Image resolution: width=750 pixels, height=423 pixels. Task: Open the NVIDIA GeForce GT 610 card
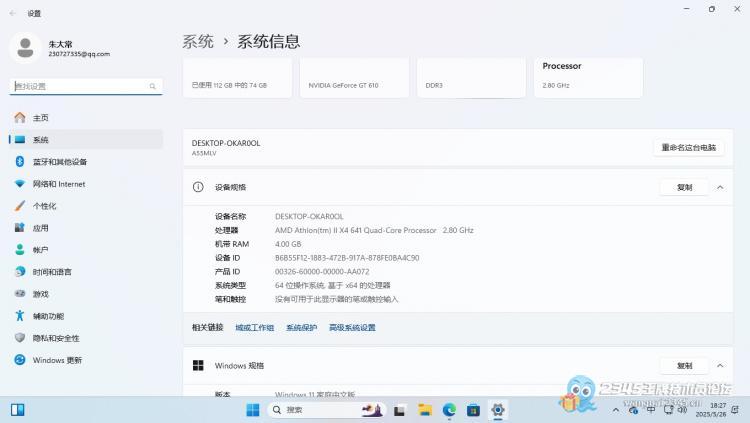(x=354, y=78)
